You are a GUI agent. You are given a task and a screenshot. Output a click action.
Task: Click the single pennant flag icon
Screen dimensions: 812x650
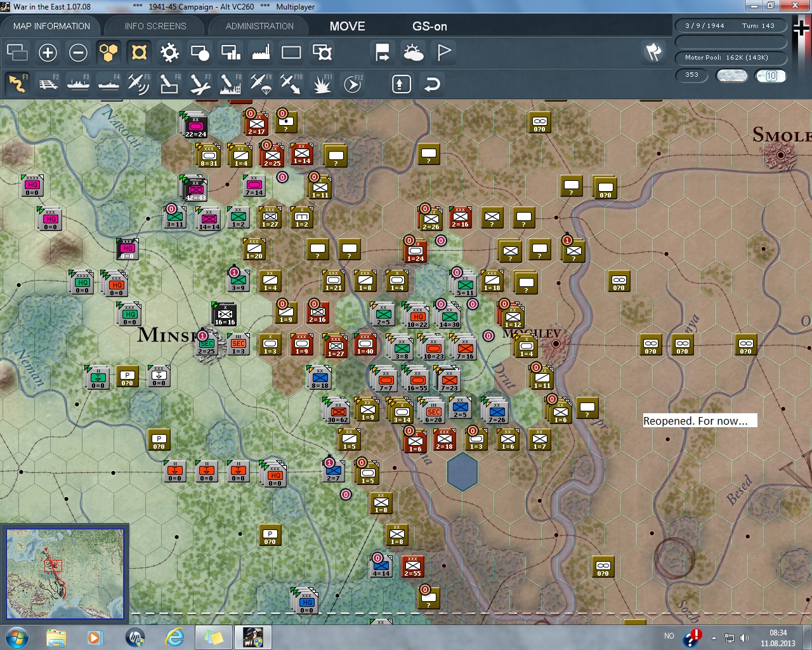pyautogui.click(x=444, y=52)
